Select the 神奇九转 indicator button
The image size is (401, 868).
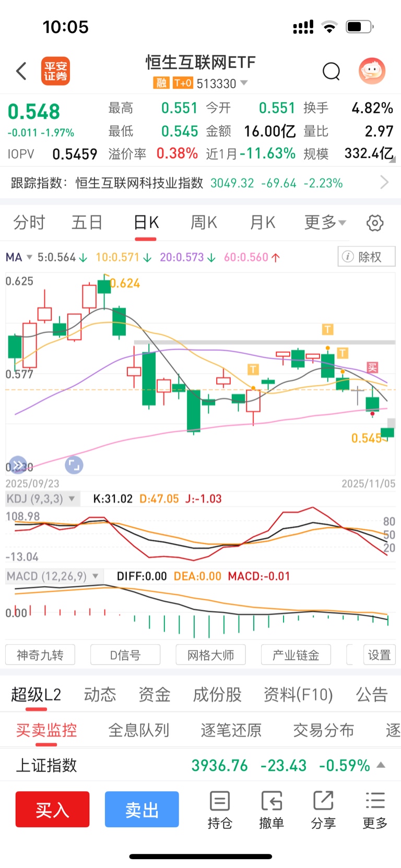tap(40, 655)
